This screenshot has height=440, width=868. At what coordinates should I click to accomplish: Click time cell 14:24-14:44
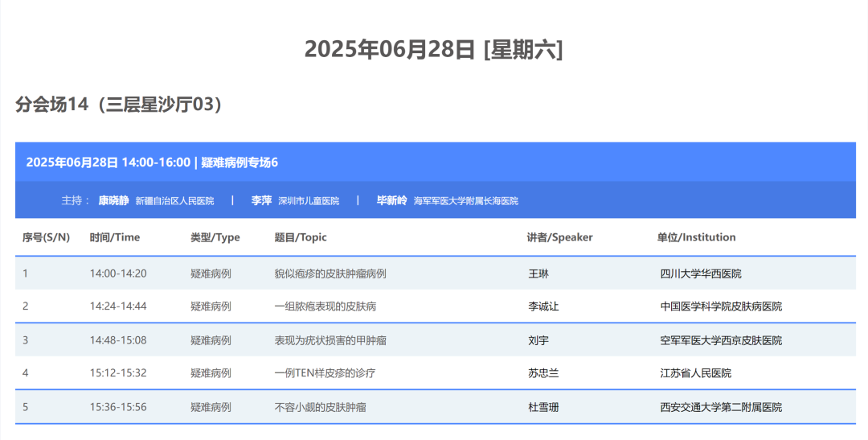[x=118, y=306]
